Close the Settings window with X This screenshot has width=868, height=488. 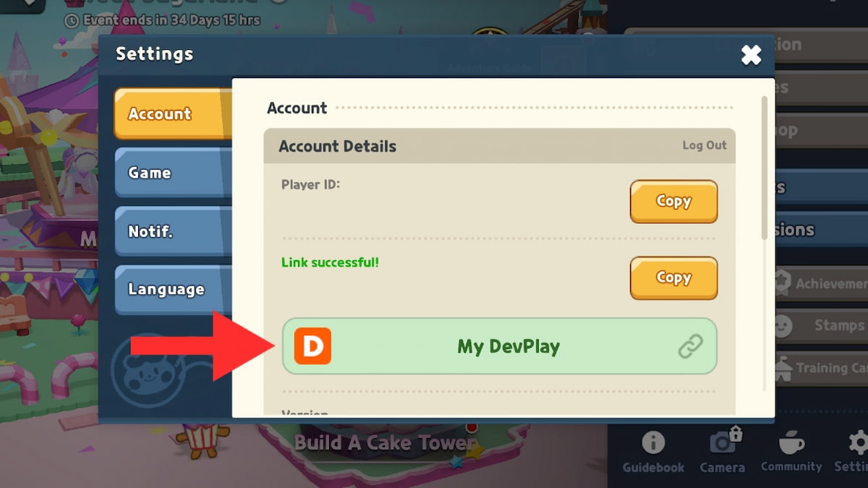[x=752, y=54]
